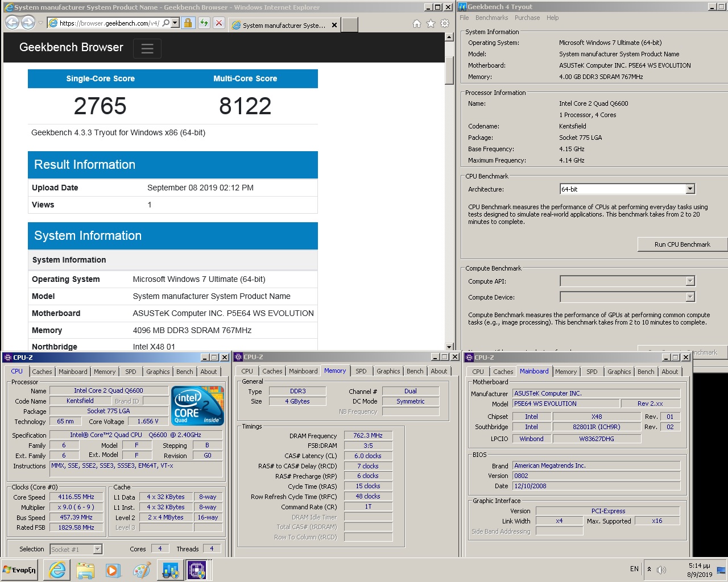This screenshot has width=728, height=582.
Task: Expand the Compute API dropdown
Action: tap(690, 281)
